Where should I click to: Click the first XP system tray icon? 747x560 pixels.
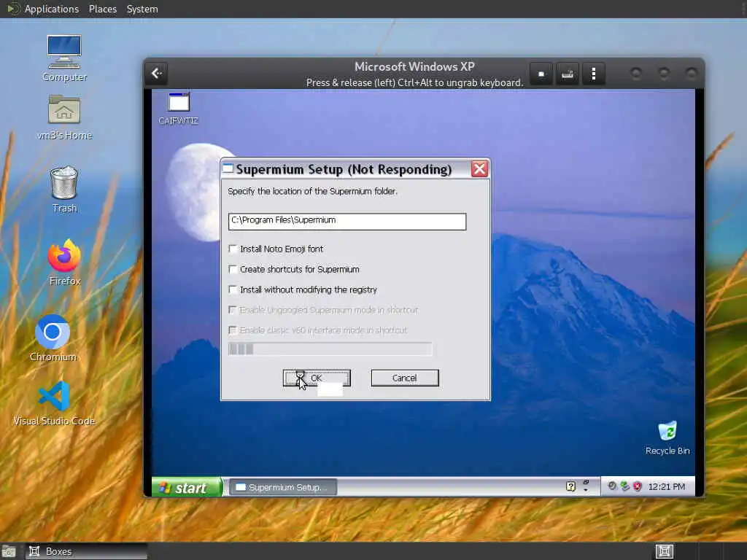click(612, 486)
